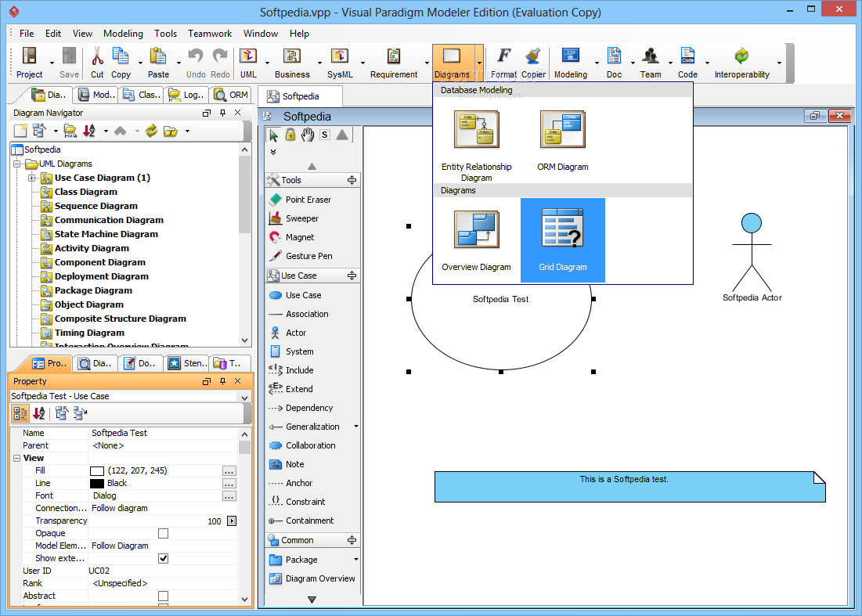Screen dimensions: 862x616
Task: Open the element selector dropdown in Property
Action: pos(244,397)
